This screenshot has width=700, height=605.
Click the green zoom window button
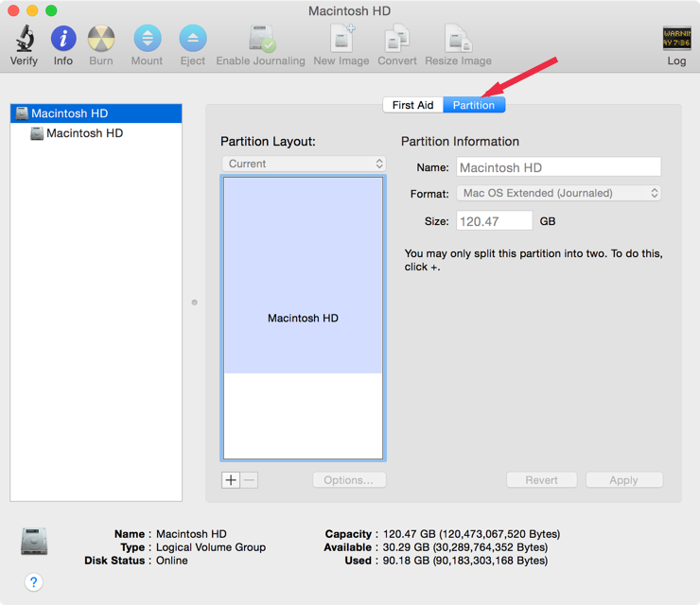pos(51,10)
